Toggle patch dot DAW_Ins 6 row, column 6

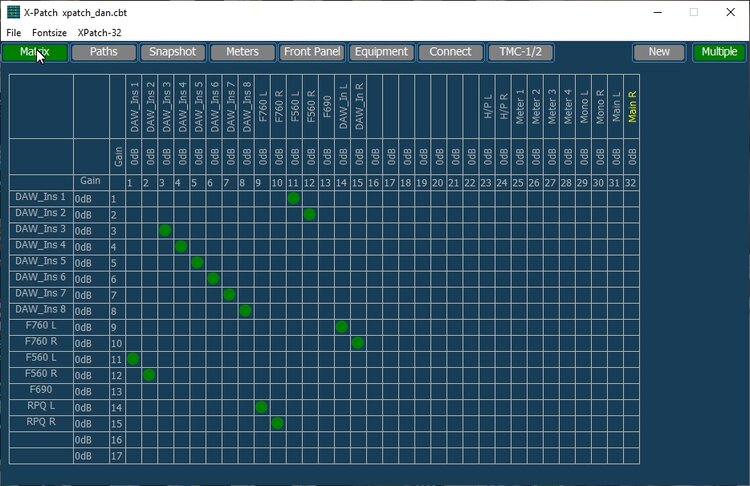coord(213,278)
